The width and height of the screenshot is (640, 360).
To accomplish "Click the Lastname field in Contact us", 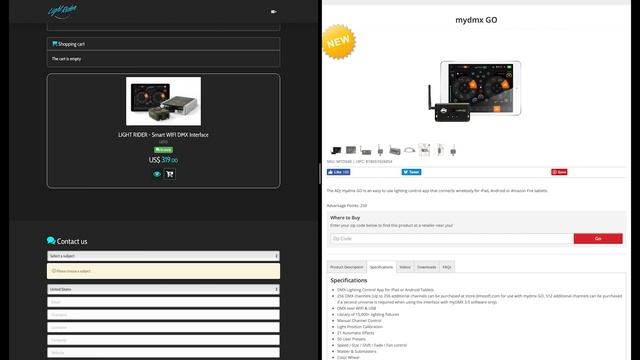I will (163, 327).
